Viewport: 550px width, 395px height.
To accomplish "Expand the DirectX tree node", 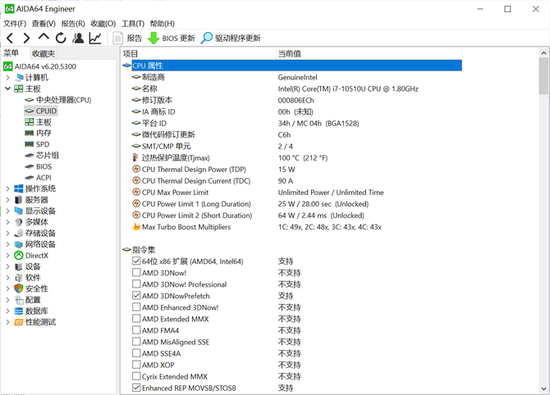I will [x=8, y=255].
